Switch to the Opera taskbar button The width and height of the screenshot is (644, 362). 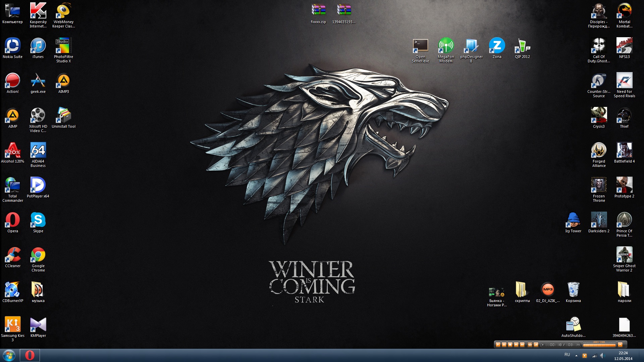30,355
